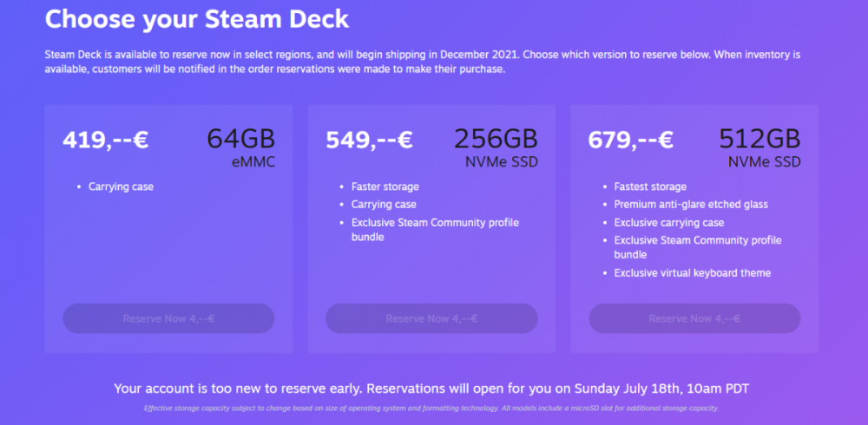This screenshot has width=868, height=425.
Task: Click the eMMC storage type text
Action: pos(253,162)
